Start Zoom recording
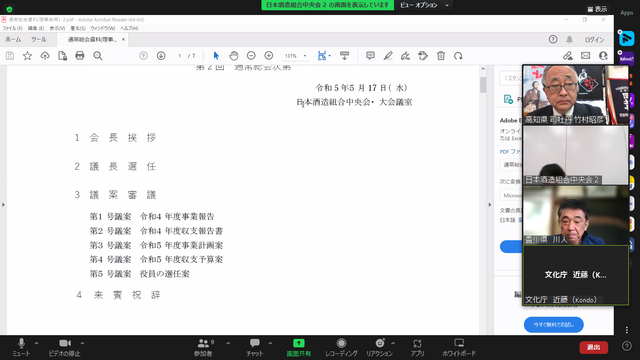The image size is (640, 360). click(341, 347)
